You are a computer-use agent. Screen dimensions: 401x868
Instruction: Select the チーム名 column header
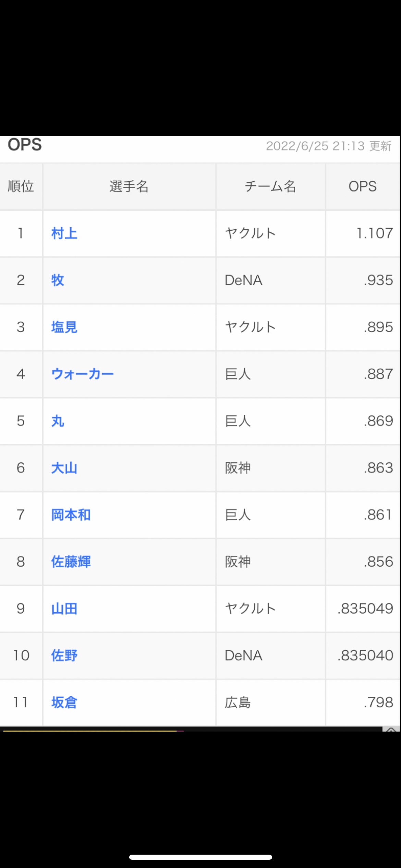[270, 186]
